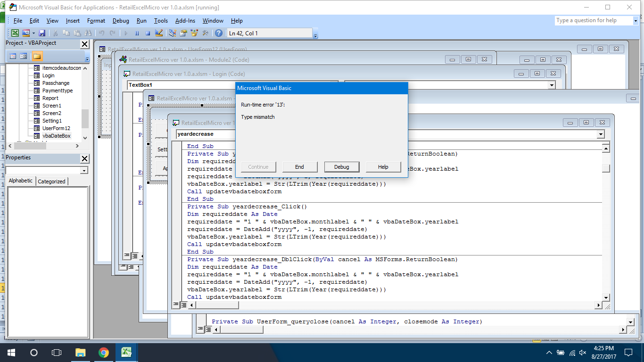This screenshot has width=644, height=362.
Task: Select Passchange in the project tree
Action: (x=56, y=83)
